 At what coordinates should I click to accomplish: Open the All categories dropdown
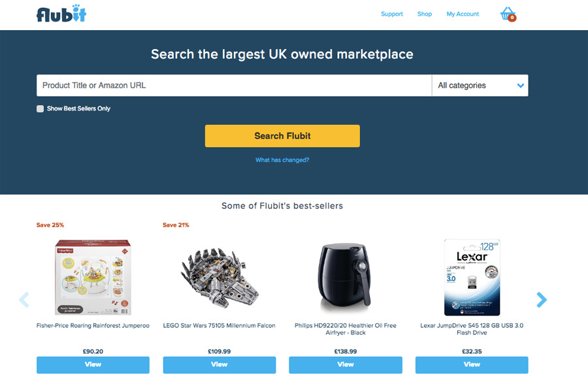pos(480,86)
